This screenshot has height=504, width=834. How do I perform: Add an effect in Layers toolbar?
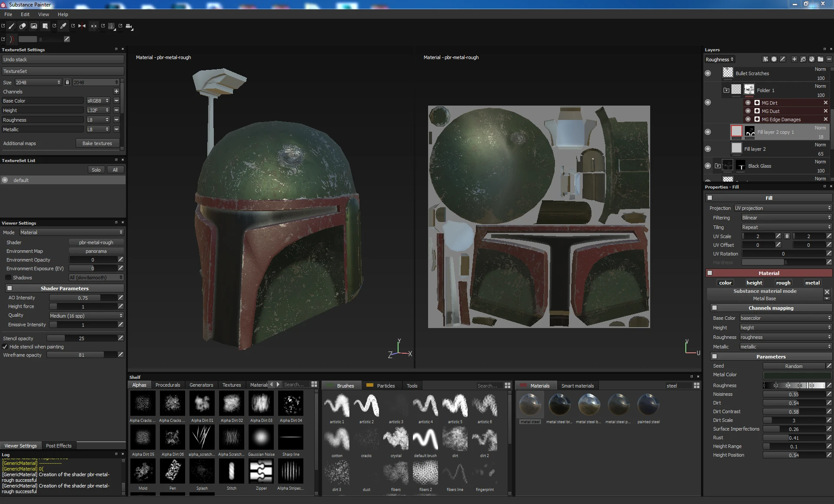tap(765, 59)
